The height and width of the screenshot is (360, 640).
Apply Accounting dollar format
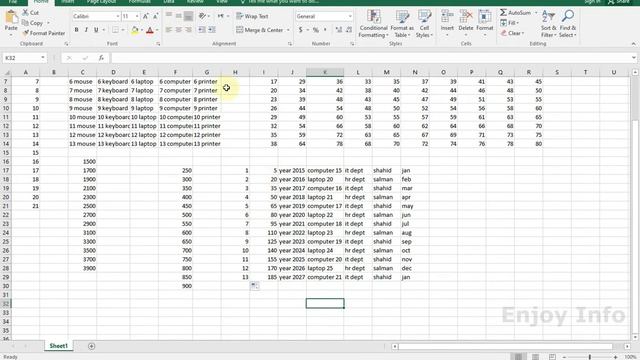(x=301, y=30)
